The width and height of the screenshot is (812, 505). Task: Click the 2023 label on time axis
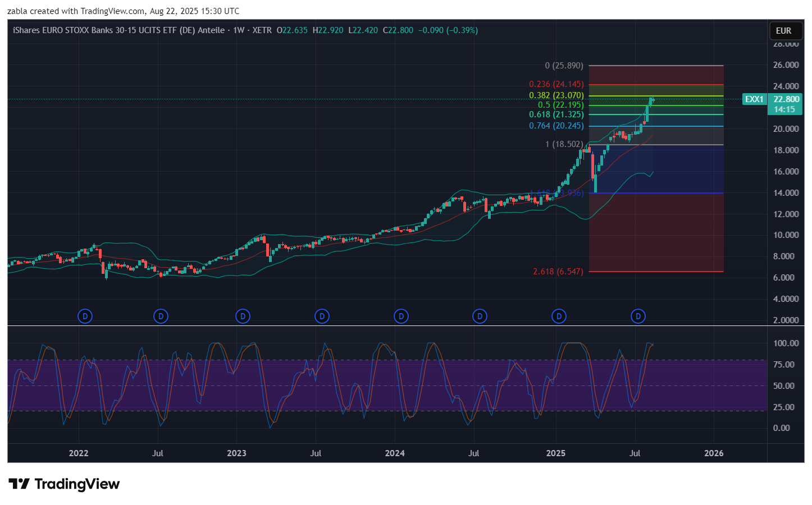click(236, 453)
